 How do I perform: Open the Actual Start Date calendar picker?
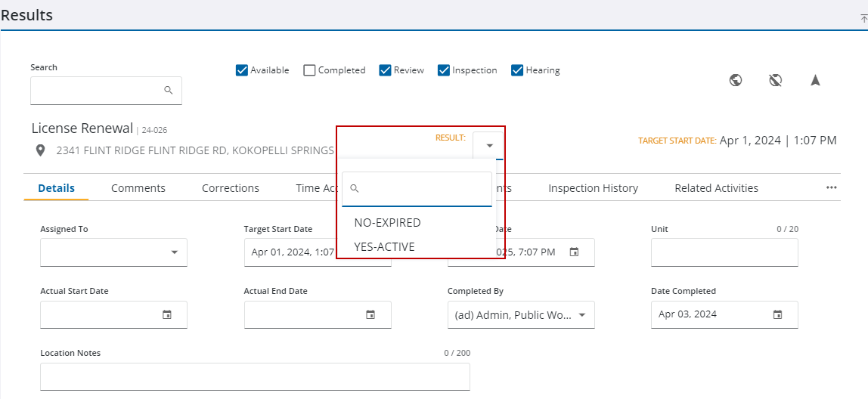[x=167, y=315]
